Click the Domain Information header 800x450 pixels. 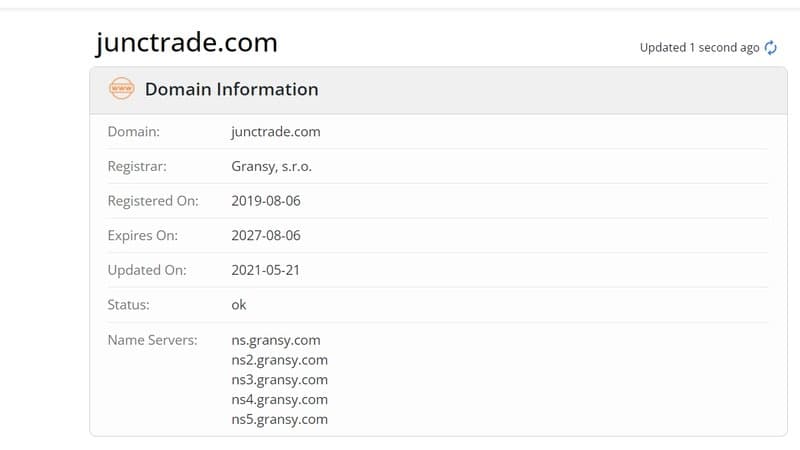point(232,89)
